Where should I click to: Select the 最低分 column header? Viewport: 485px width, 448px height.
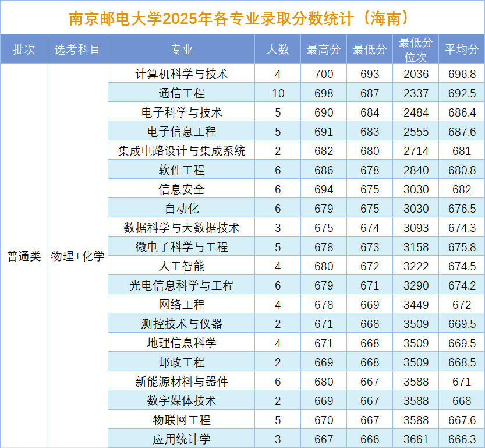370,49
